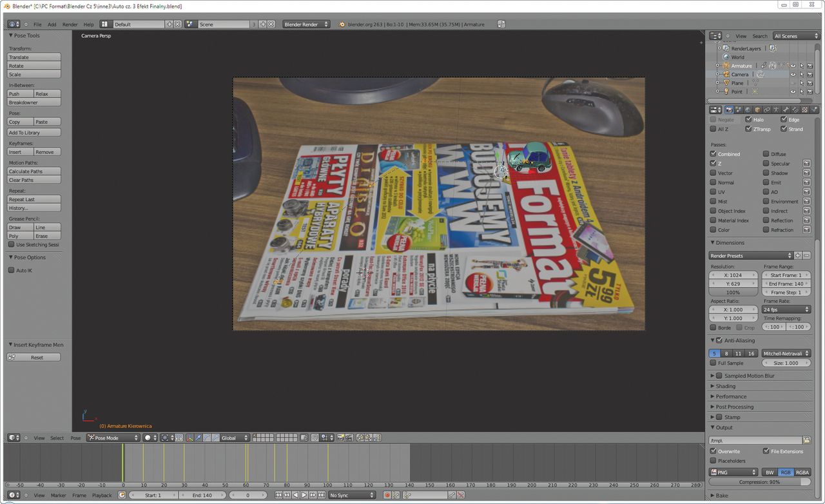Open the Mitchell-Netravali filter dropdown
This screenshot has height=504, width=825.
786,353
